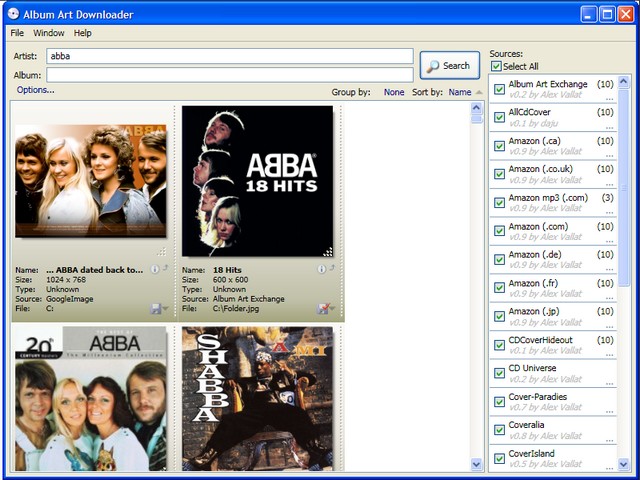
Task: Click info icon for ABBA dated back result
Action: (155, 269)
